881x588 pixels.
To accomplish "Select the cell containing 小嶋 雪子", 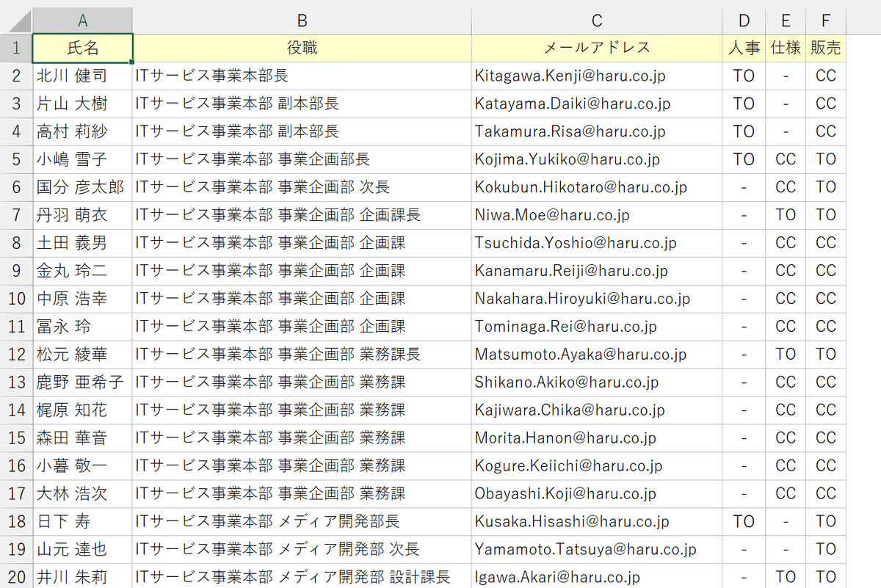I will [83, 159].
